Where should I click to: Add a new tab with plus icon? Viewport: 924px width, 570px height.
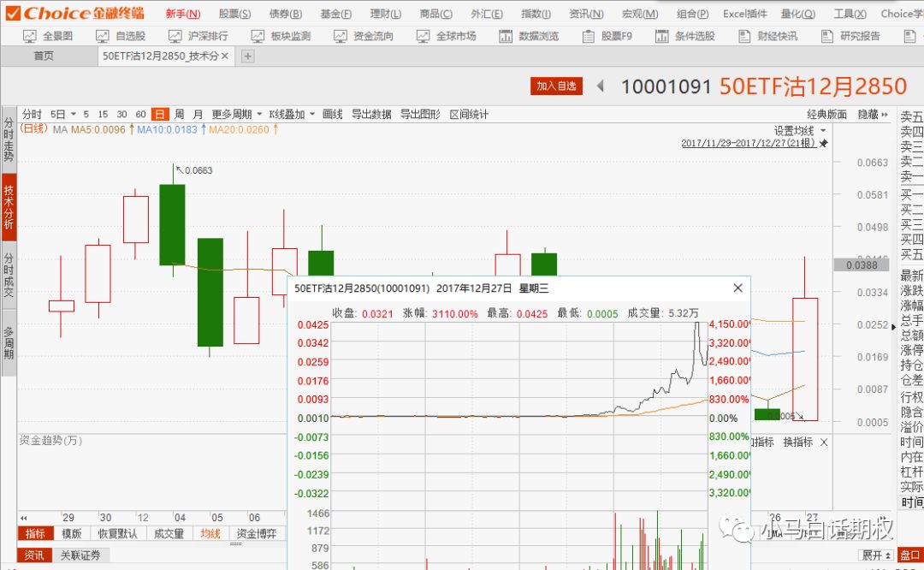tap(247, 56)
